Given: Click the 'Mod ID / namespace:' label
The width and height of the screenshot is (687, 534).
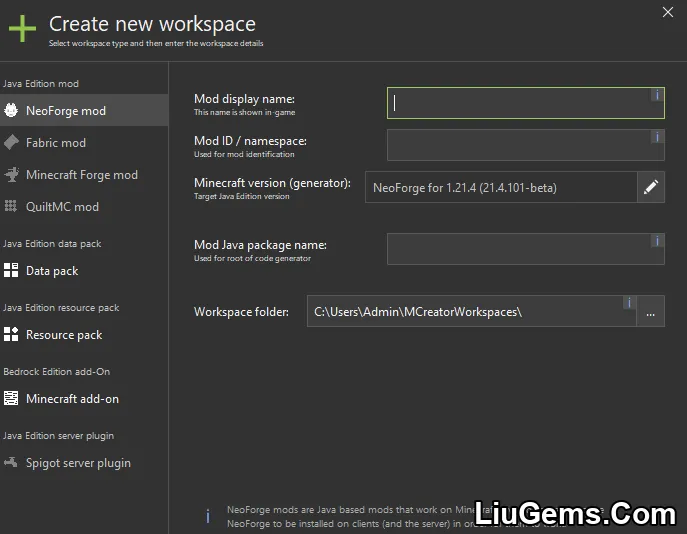Looking at the screenshot, I should click(250, 141).
